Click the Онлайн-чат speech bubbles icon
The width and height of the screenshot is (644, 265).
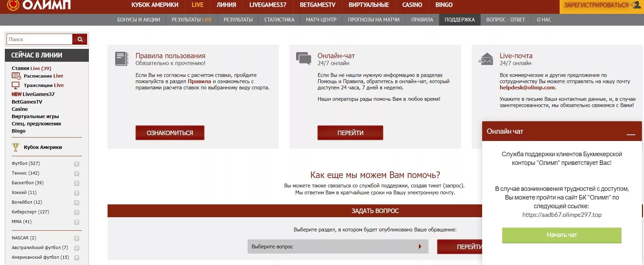pyautogui.click(x=304, y=58)
